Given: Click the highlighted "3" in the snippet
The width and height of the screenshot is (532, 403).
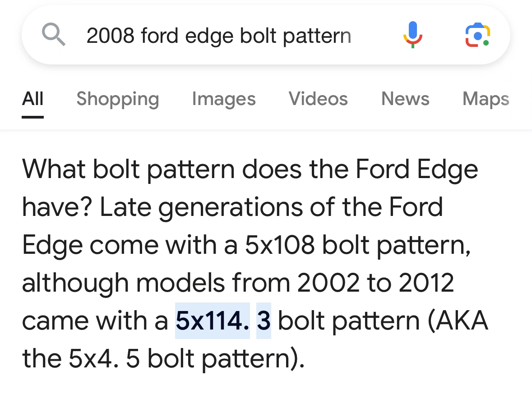Looking at the screenshot, I should [264, 321].
